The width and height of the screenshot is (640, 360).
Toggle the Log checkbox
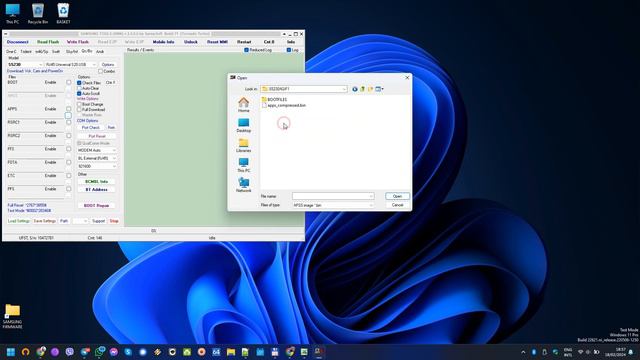[x=289, y=50]
